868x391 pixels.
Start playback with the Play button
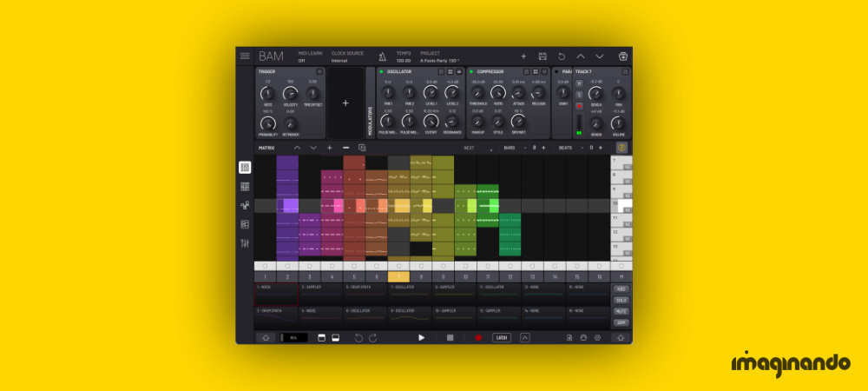[x=421, y=337]
